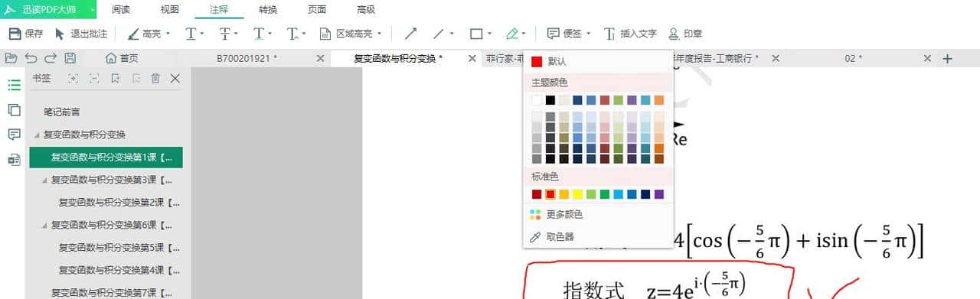Collapse the 复变函数与积分变换 bookmark root node
Image resolution: width=980 pixels, height=299 pixels.
click(38, 135)
